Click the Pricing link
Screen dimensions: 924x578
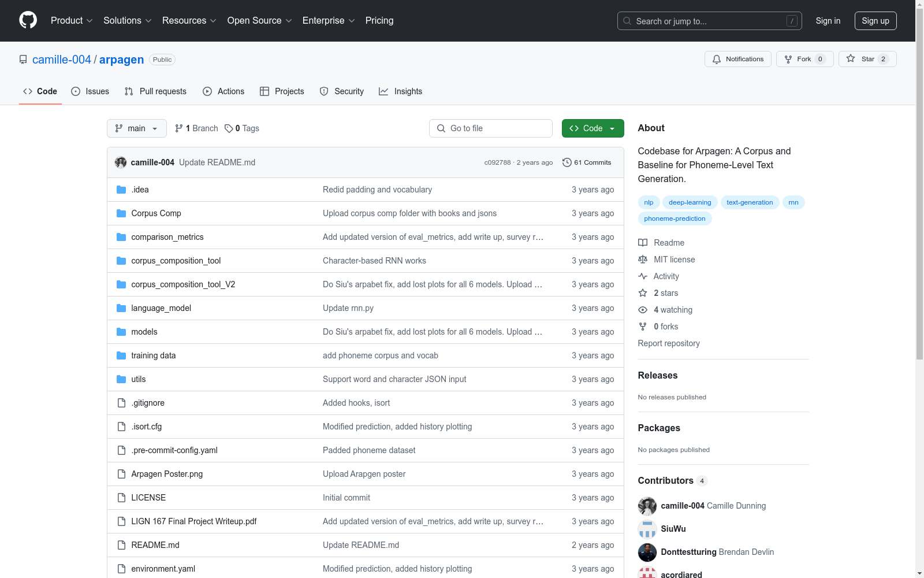(379, 21)
